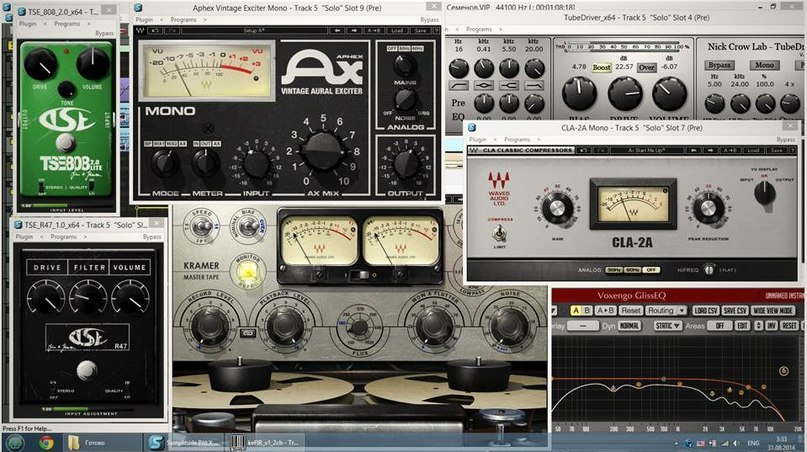Click the CLA-2A HiFreq knob
The image size is (807, 452).
709,269
